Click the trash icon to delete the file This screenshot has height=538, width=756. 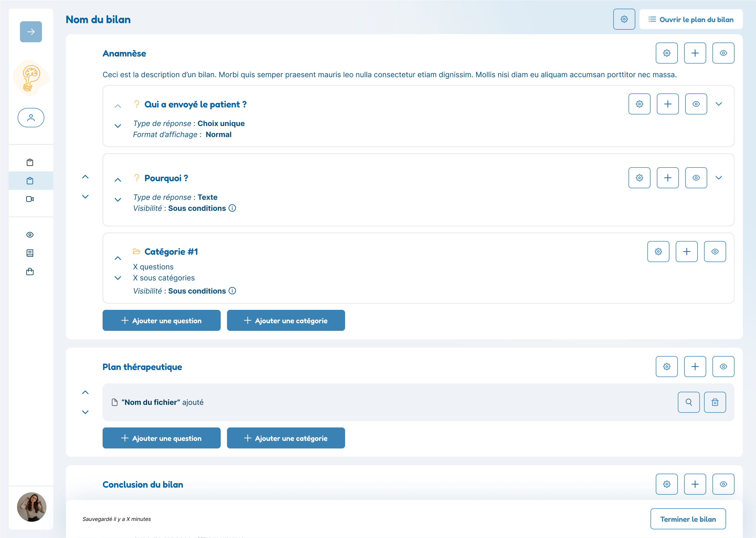click(715, 402)
